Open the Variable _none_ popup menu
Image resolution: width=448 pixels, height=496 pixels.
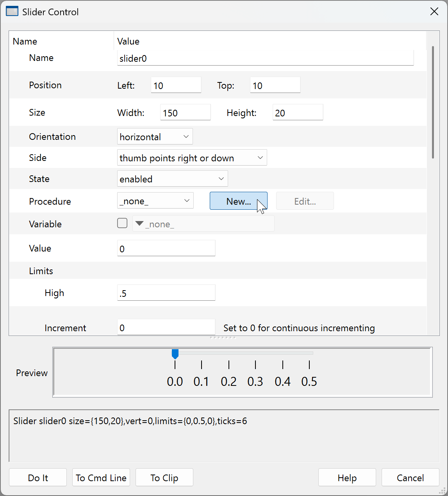click(203, 224)
